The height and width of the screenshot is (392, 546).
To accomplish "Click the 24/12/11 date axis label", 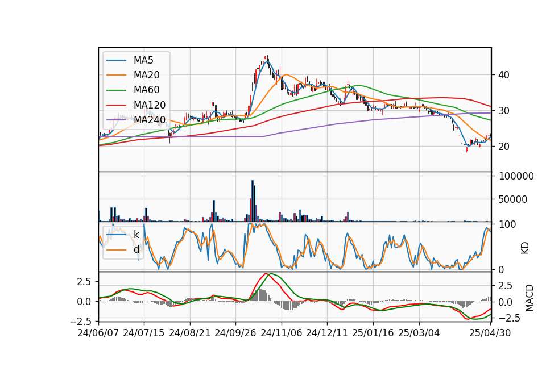I will coord(327,333).
